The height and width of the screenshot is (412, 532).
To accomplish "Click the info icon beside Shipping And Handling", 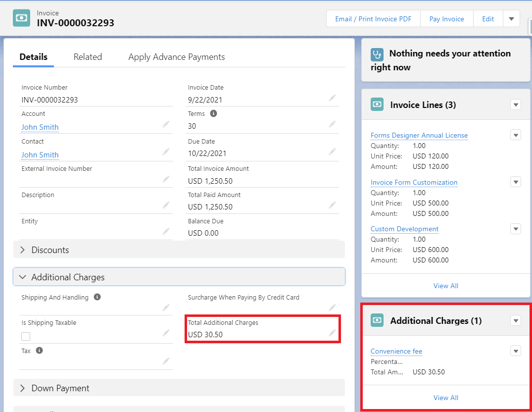I will click(97, 297).
